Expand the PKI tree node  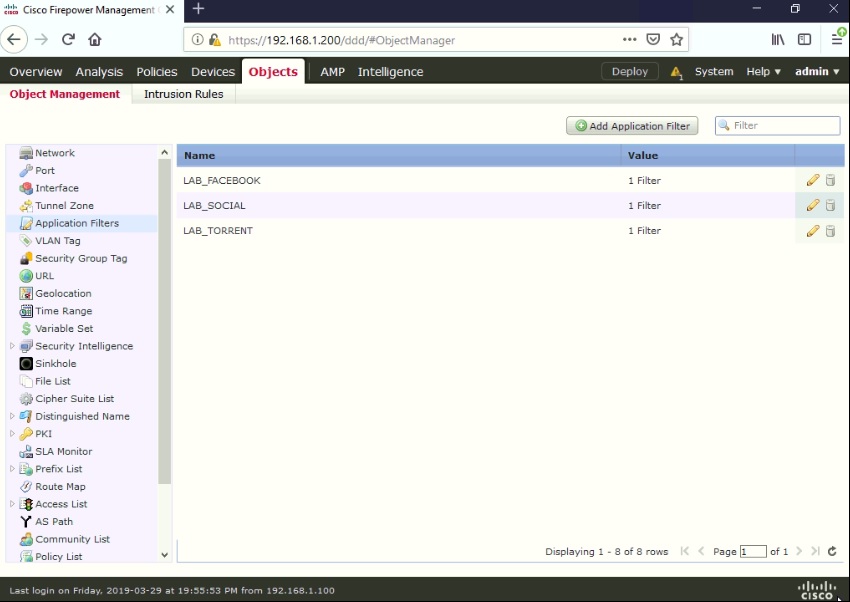[12, 433]
